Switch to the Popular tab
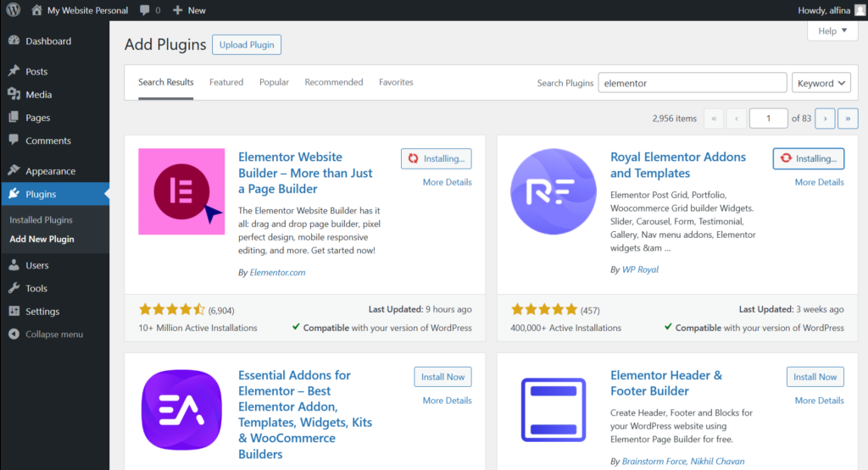Image resolution: width=868 pixels, height=470 pixels. tap(274, 82)
